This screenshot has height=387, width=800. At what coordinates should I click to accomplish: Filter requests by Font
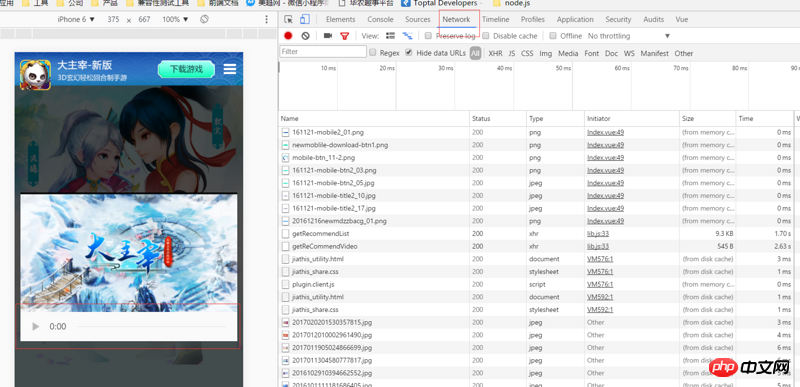(x=592, y=53)
